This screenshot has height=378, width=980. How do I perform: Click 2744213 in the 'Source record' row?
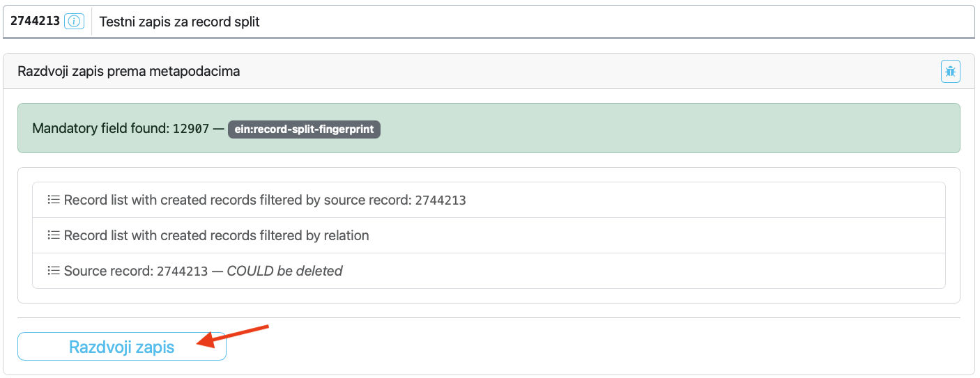click(x=182, y=271)
